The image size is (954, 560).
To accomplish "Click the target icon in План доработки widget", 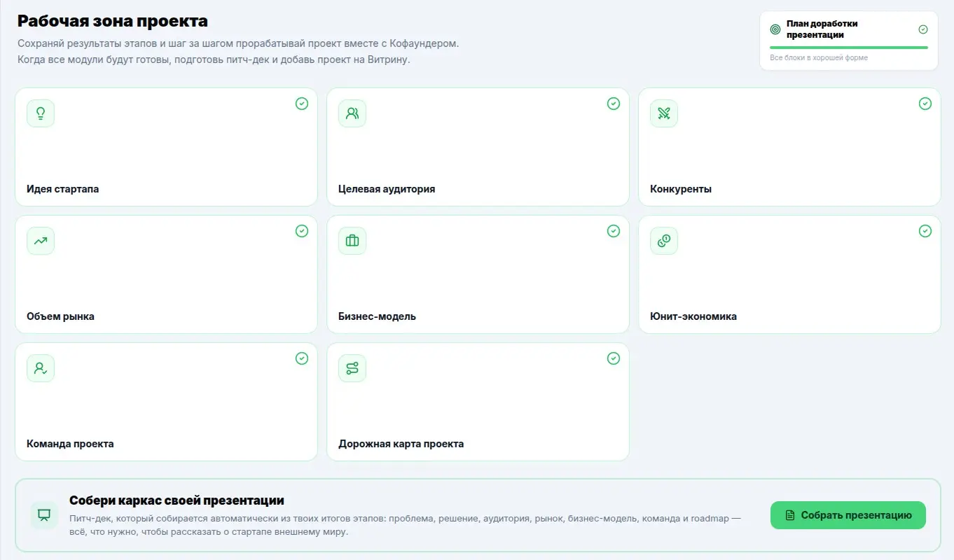I will click(775, 29).
